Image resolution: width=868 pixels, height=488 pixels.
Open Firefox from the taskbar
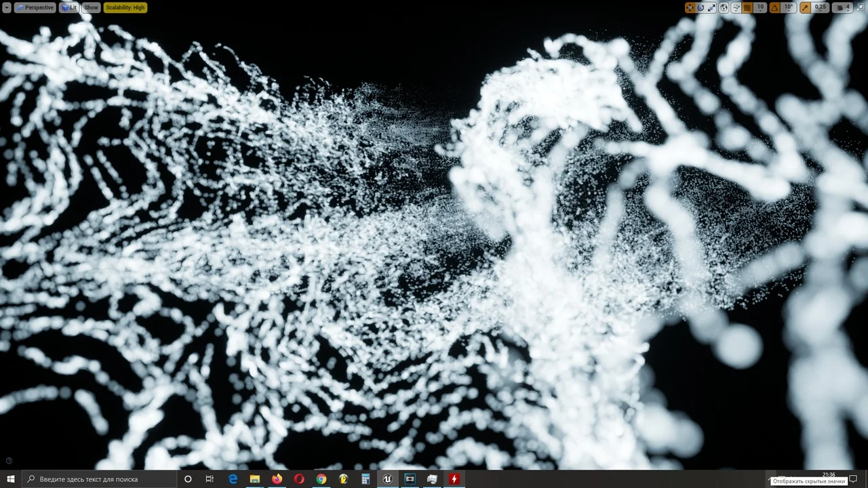277,479
